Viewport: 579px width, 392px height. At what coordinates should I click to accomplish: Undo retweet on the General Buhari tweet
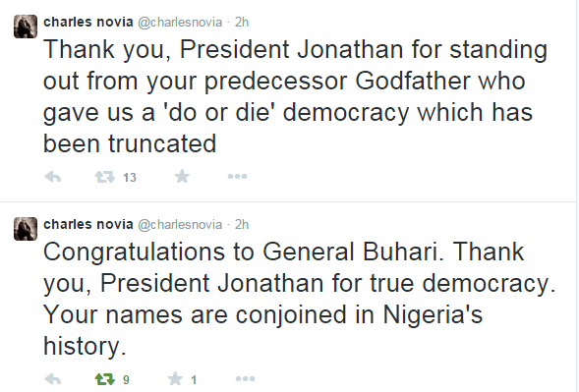[105, 379]
